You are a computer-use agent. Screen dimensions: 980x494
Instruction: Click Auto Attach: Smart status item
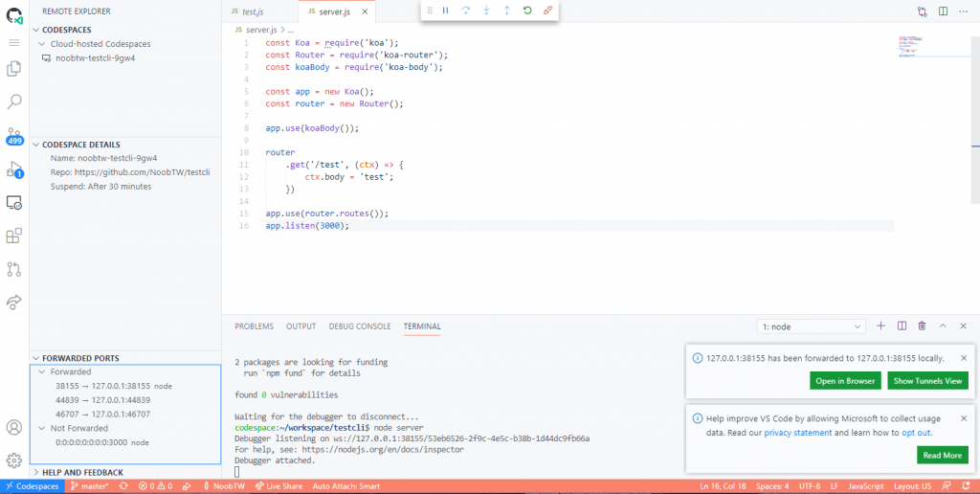point(346,486)
